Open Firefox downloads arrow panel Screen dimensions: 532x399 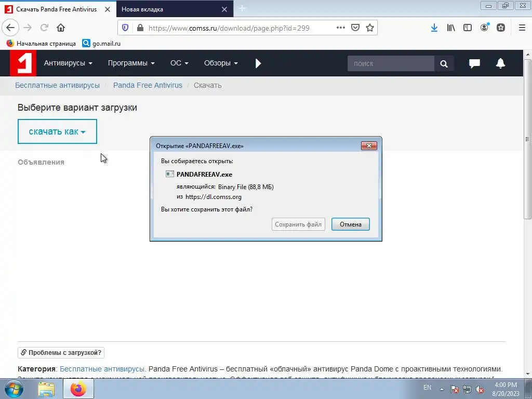pos(434,28)
